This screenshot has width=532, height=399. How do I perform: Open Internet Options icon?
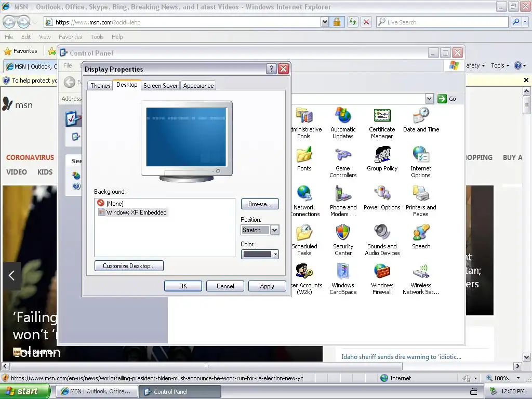pyautogui.click(x=421, y=162)
